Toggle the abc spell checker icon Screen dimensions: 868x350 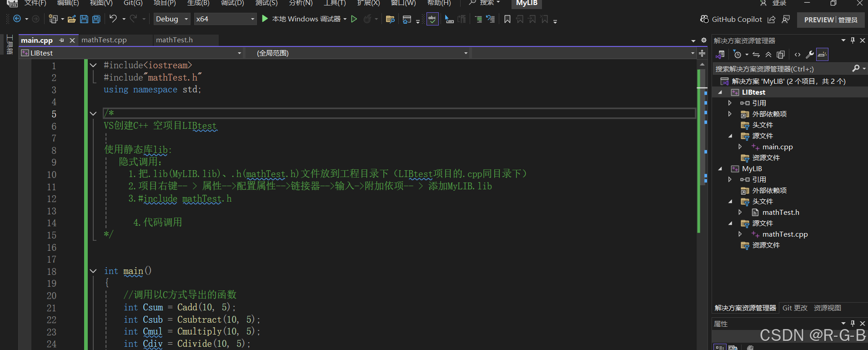[x=432, y=19]
